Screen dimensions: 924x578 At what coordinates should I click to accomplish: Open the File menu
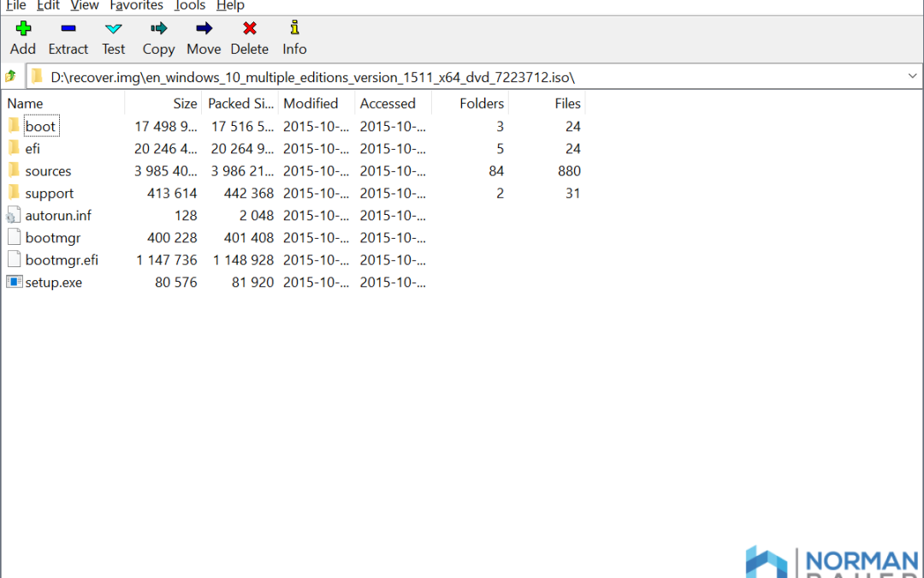click(16, 5)
